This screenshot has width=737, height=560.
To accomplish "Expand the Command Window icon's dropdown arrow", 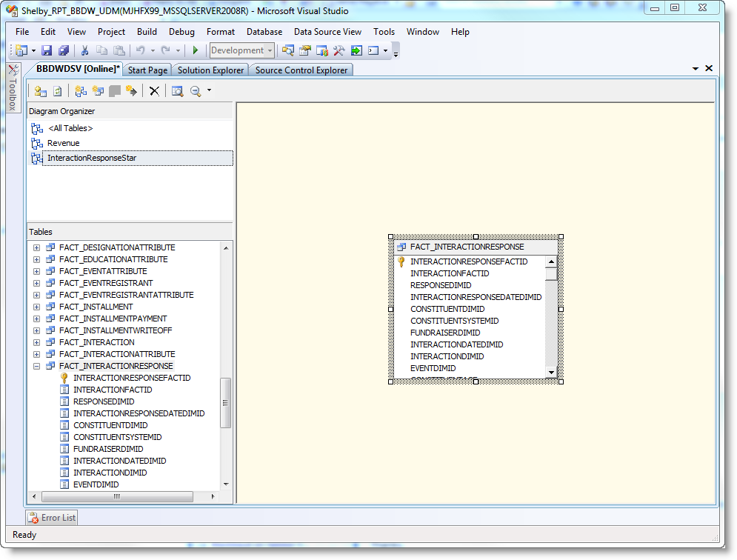I will [x=385, y=51].
